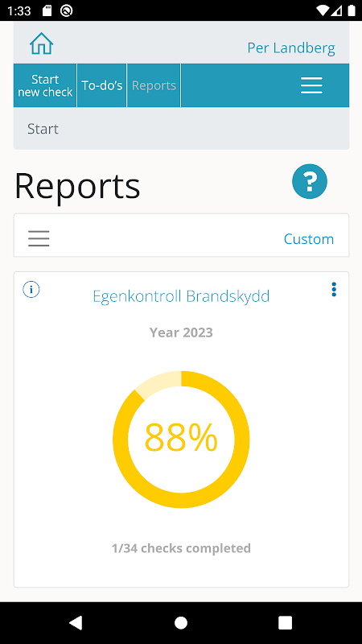Tap the battery status icon
Screen dimensions: 362x644
[x=352, y=10]
